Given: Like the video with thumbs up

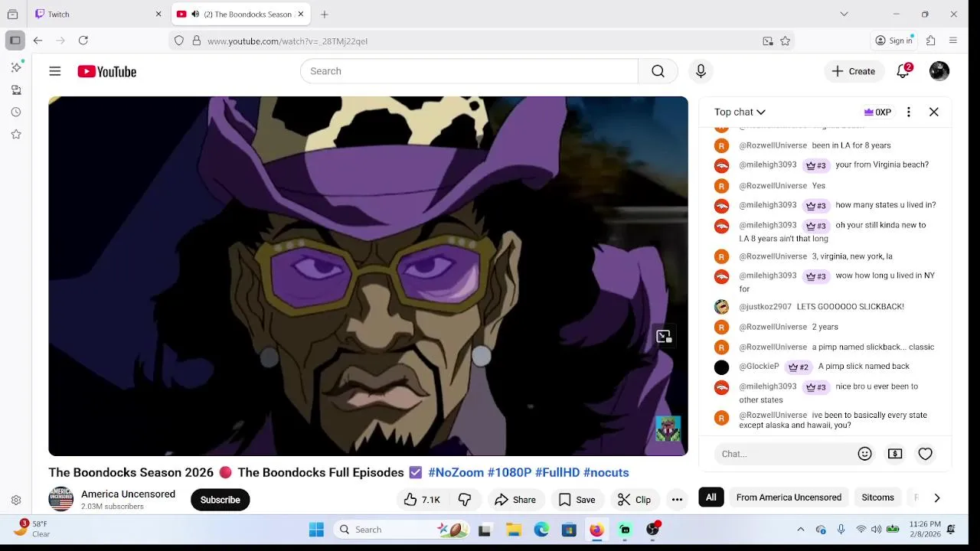Looking at the screenshot, I should (x=422, y=500).
